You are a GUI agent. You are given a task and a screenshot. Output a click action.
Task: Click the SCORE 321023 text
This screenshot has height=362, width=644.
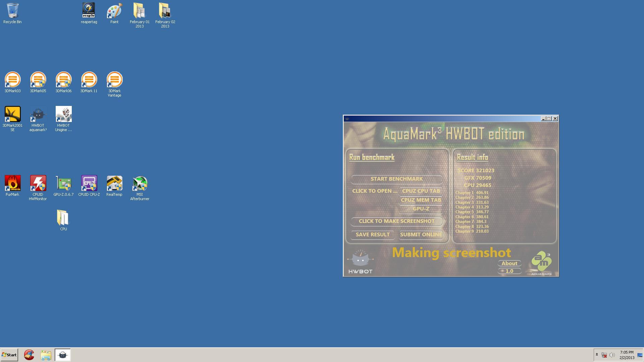pyautogui.click(x=476, y=170)
